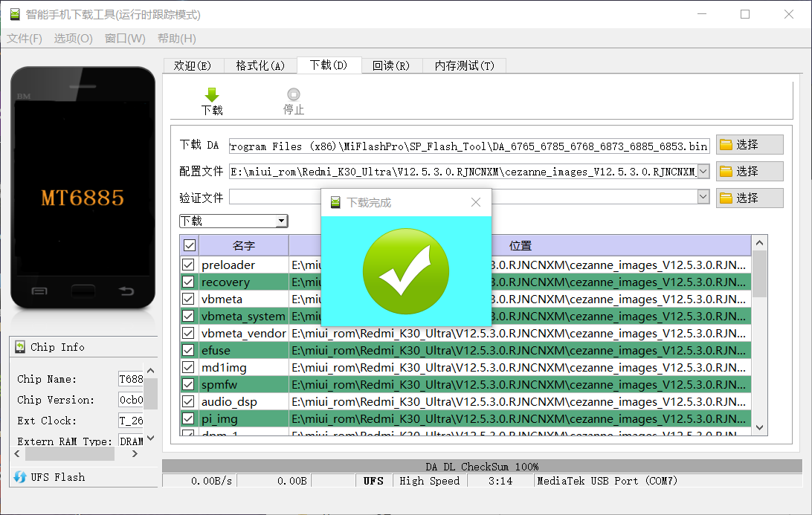Click the Location column header
812x515 pixels.
pos(520,245)
